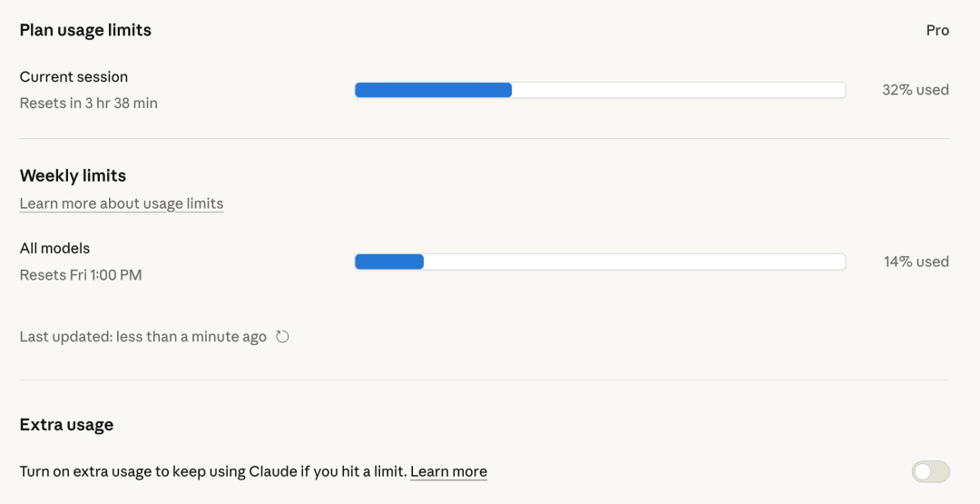Click the "Last updated" timestamp text
The width and height of the screenshot is (980, 504).
point(143,337)
